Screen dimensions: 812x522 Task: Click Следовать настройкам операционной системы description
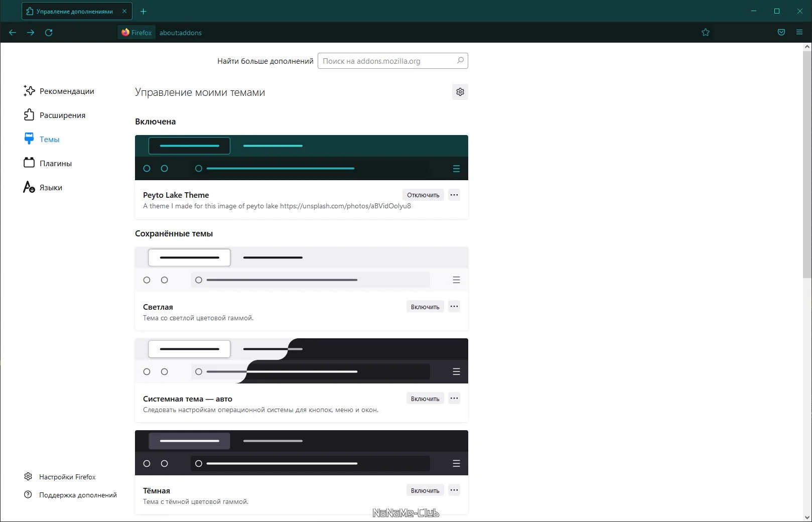coord(260,410)
